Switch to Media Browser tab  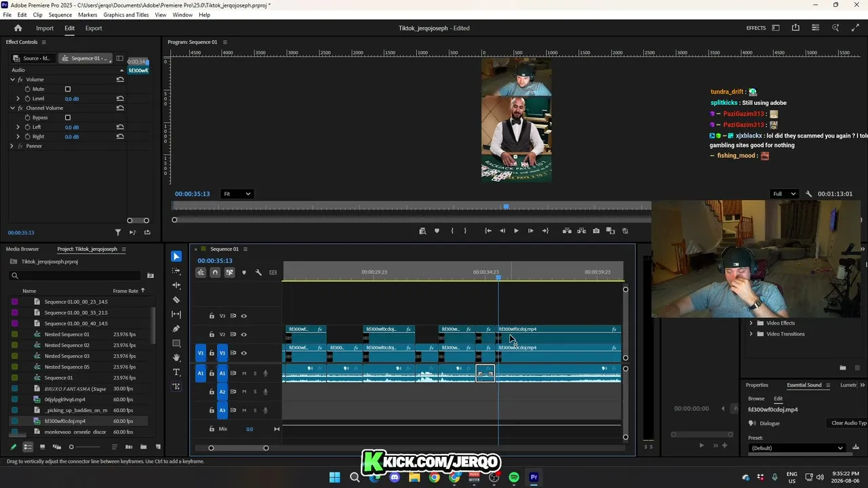tap(23, 249)
